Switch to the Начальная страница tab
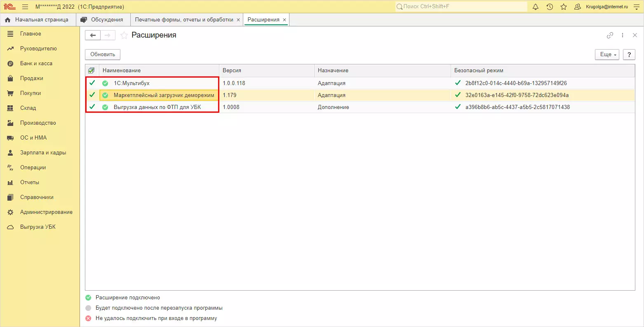 38,20
